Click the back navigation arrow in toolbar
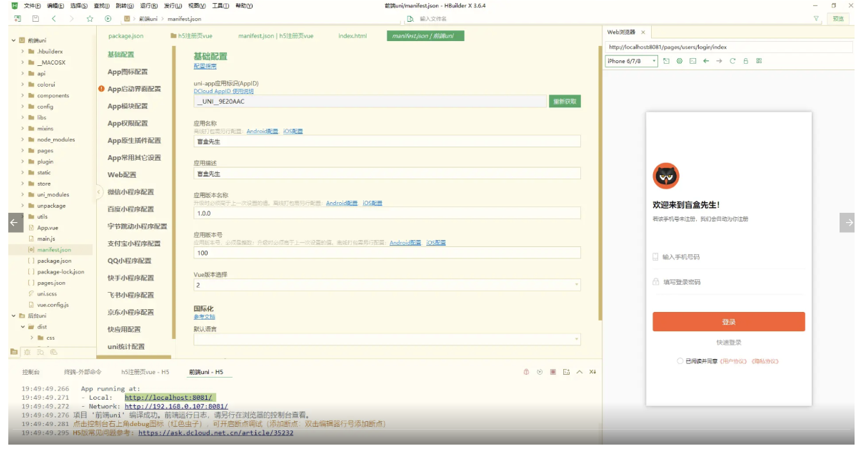The image size is (862, 457). pyautogui.click(x=54, y=19)
